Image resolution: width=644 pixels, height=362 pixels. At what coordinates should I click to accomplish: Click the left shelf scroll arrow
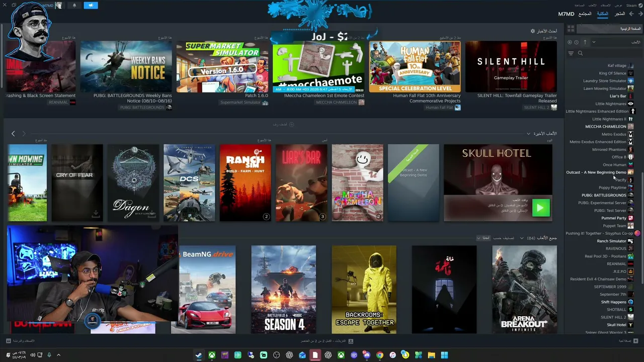13,134
